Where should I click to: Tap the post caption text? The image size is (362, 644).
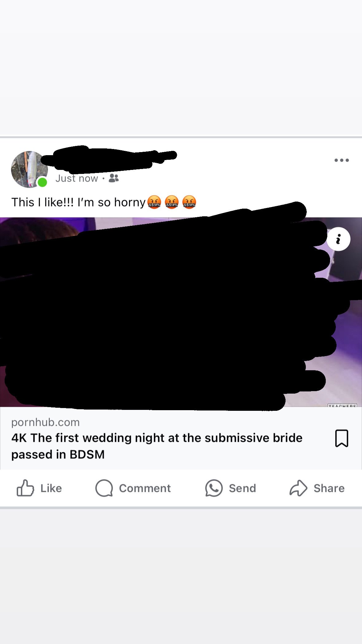tap(103, 202)
